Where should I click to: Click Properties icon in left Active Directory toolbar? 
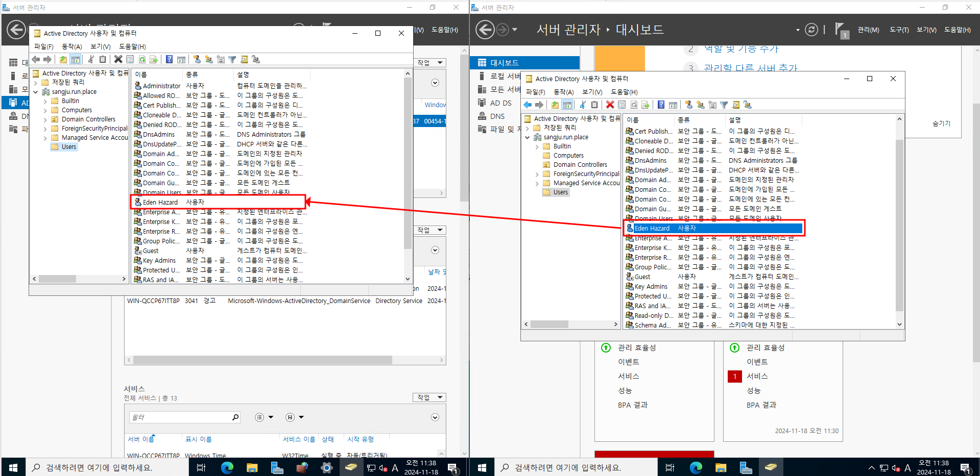click(130, 60)
